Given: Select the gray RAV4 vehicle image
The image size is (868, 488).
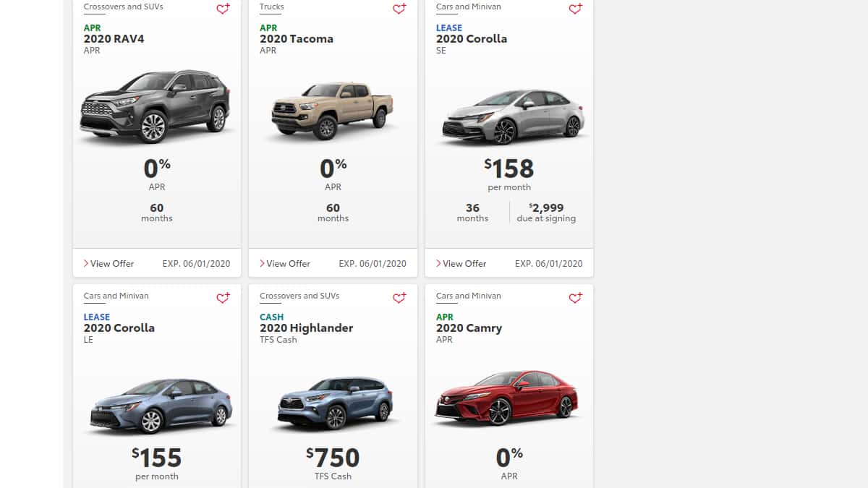Looking at the screenshot, I should 156,107.
